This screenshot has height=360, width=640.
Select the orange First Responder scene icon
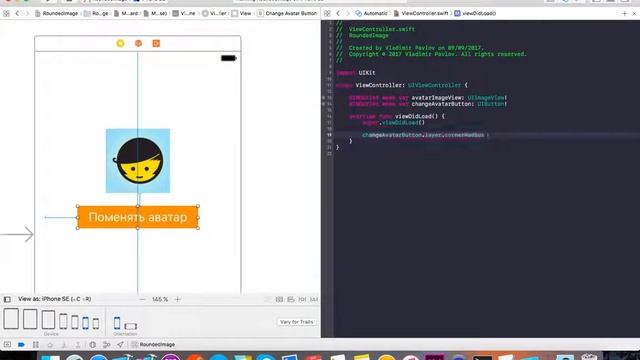(x=138, y=43)
